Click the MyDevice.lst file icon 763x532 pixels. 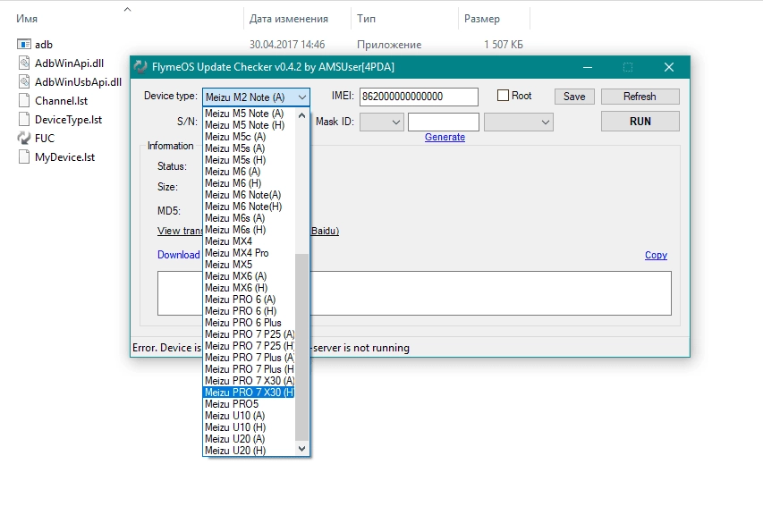[x=24, y=157]
